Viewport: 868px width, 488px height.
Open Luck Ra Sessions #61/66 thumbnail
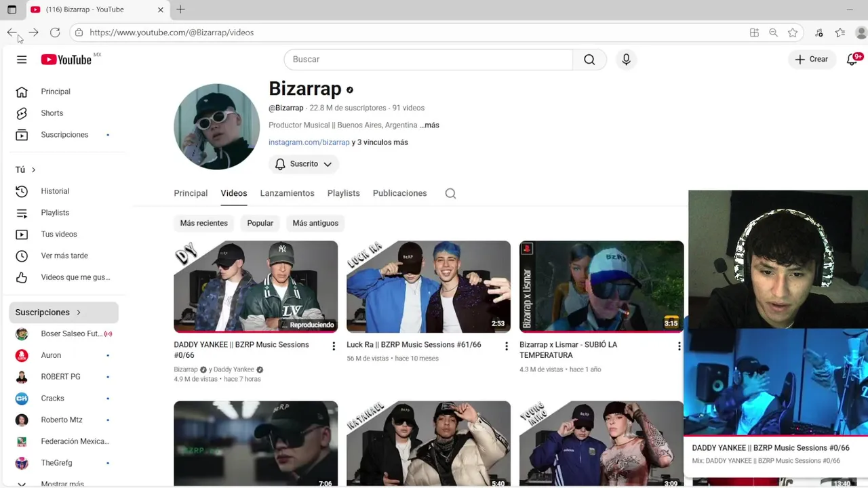(x=429, y=286)
